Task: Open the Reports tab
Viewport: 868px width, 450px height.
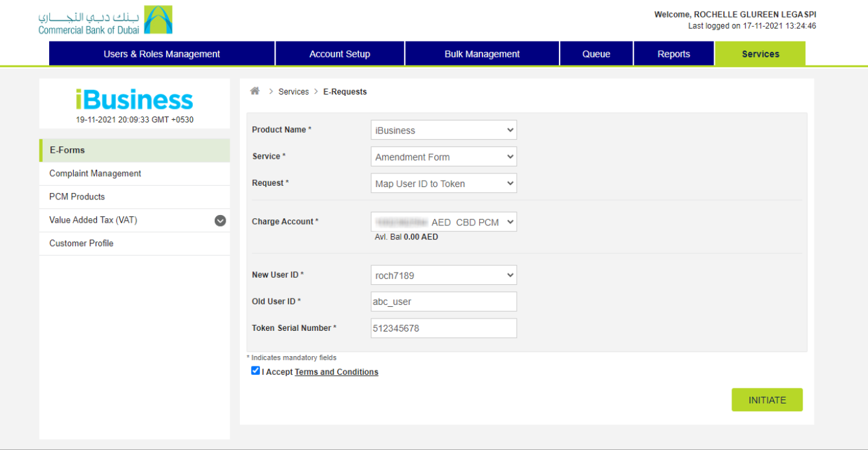Action: (x=674, y=54)
